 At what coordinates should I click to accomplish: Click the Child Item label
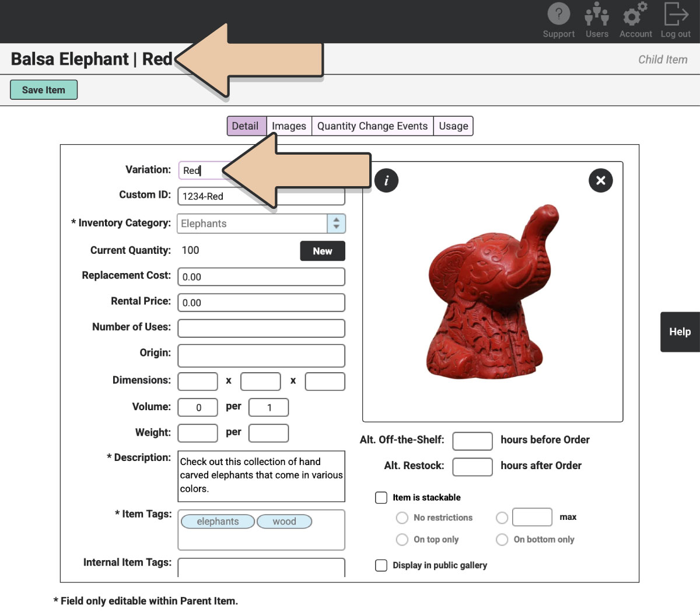663,60
